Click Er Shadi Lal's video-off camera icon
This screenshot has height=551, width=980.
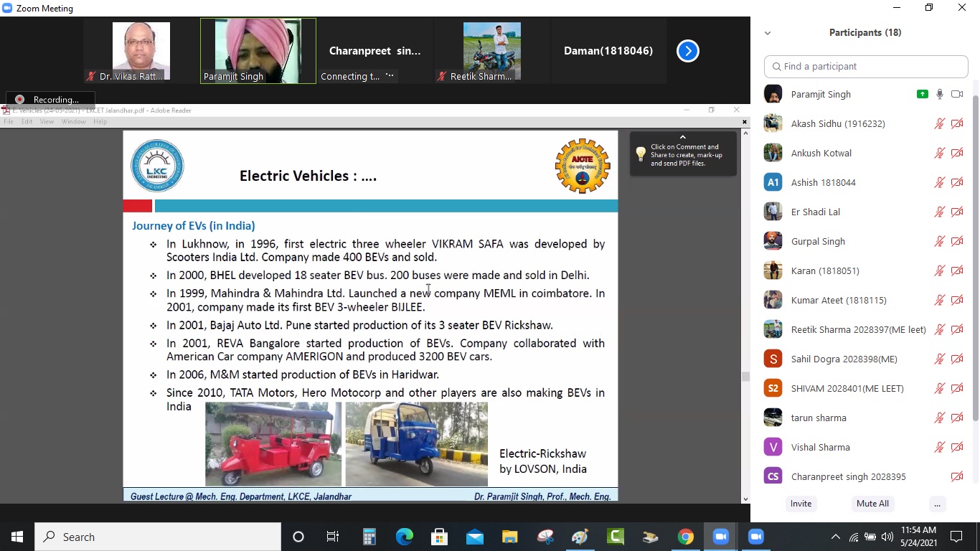pos(957,212)
